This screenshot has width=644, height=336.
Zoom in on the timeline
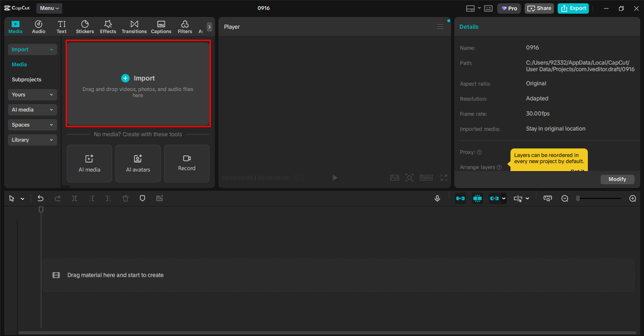(633, 198)
